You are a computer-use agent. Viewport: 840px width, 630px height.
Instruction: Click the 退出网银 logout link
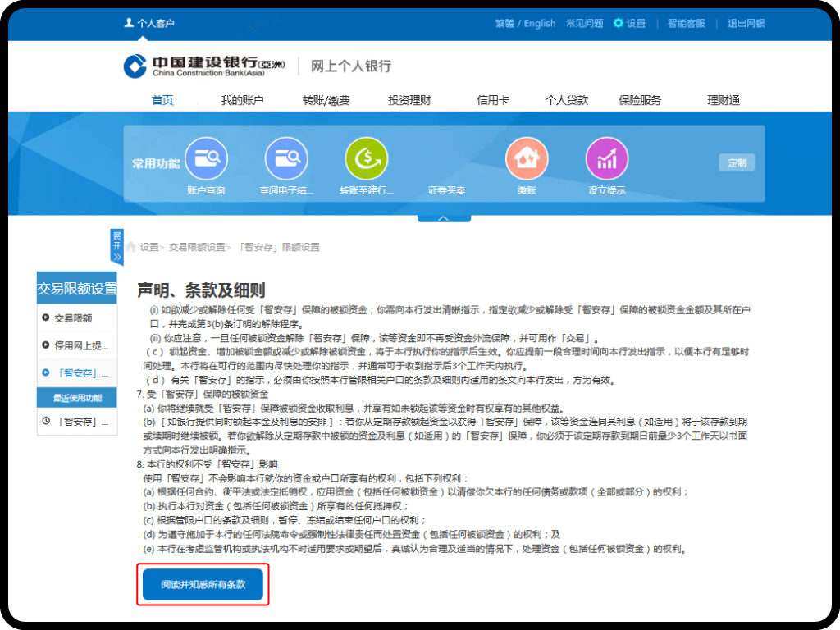click(x=746, y=23)
